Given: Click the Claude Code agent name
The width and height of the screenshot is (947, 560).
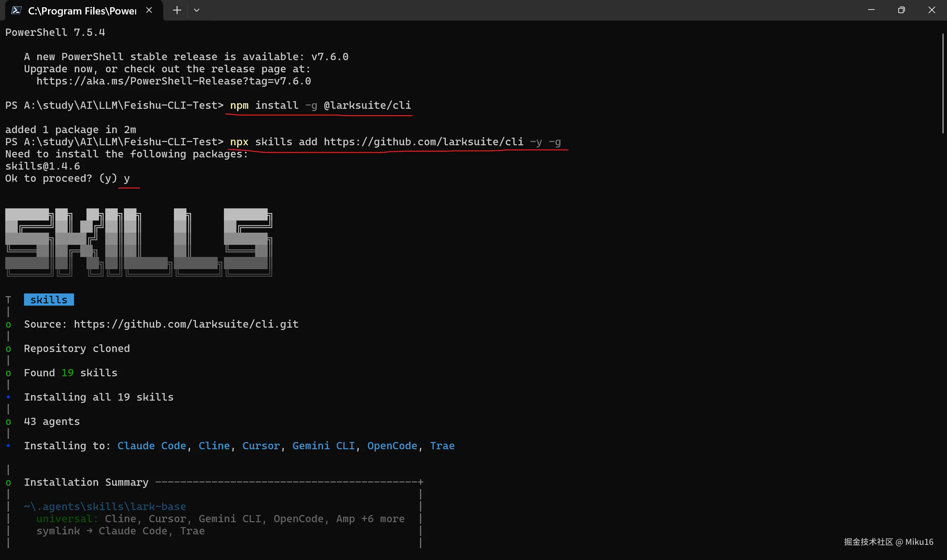Looking at the screenshot, I should (x=152, y=446).
